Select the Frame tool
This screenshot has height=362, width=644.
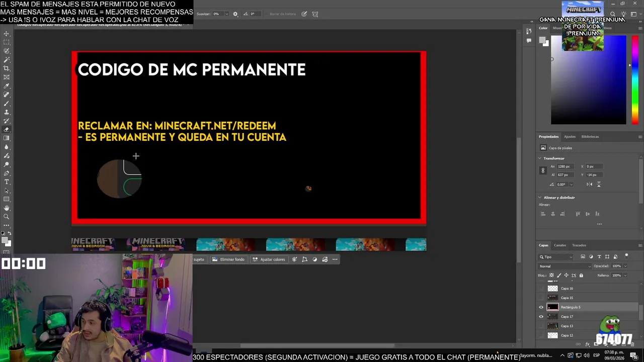7,77
